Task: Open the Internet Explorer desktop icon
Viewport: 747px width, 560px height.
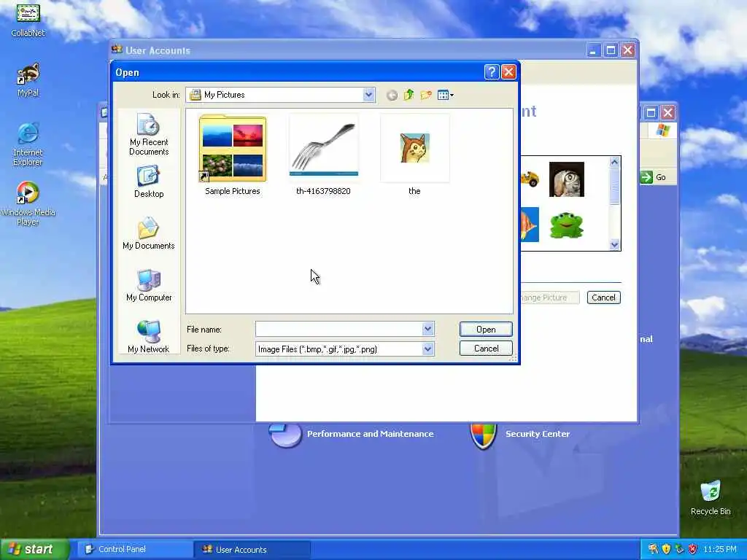Action: [28, 144]
